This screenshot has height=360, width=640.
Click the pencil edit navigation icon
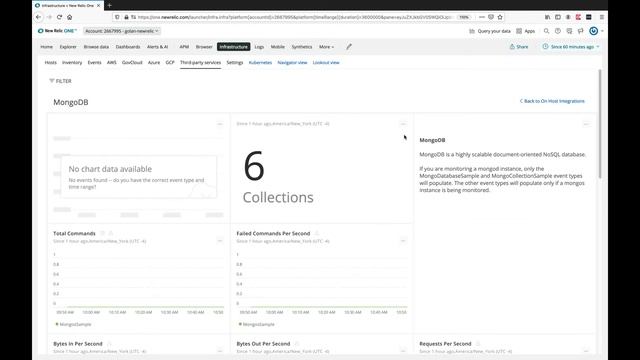tap(349, 47)
